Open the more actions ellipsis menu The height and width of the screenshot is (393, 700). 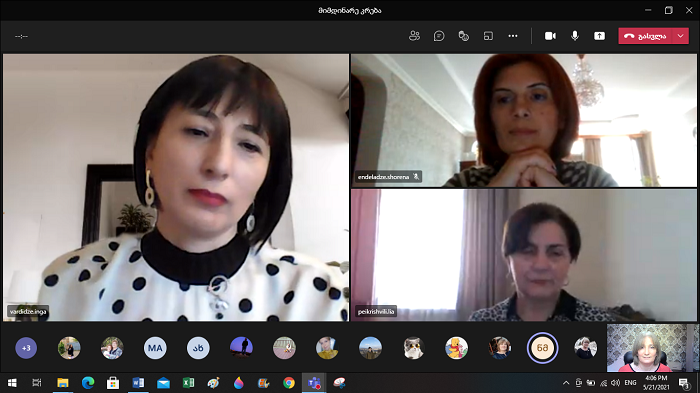[513, 36]
